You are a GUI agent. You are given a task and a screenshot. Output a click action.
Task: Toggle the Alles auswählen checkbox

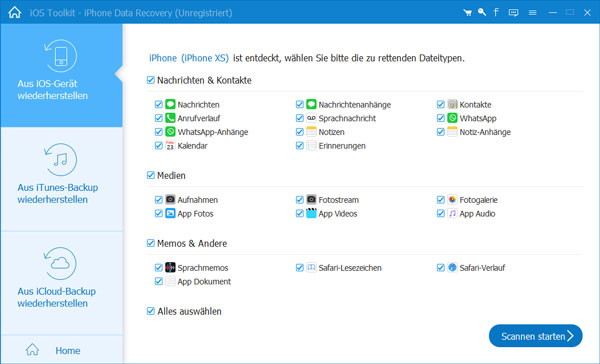(151, 311)
